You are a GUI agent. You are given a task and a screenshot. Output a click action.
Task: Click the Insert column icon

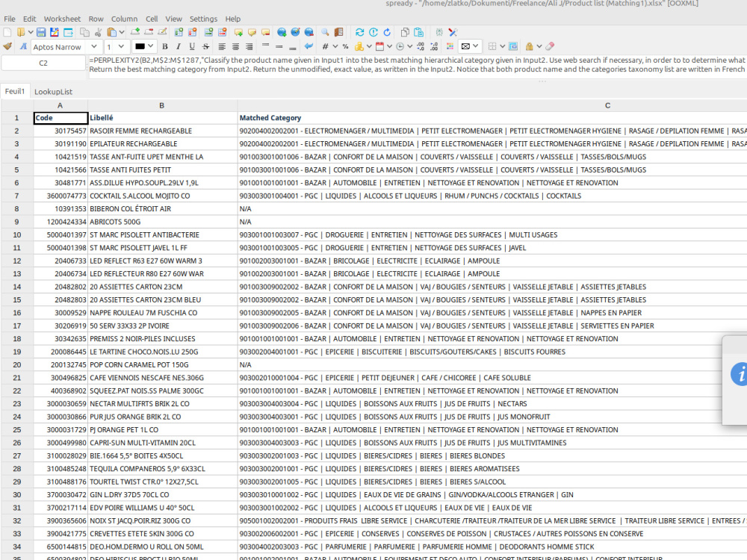click(x=179, y=32)
